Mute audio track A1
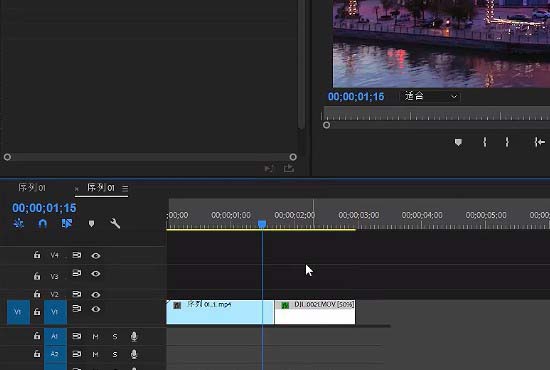 [95, 337]
